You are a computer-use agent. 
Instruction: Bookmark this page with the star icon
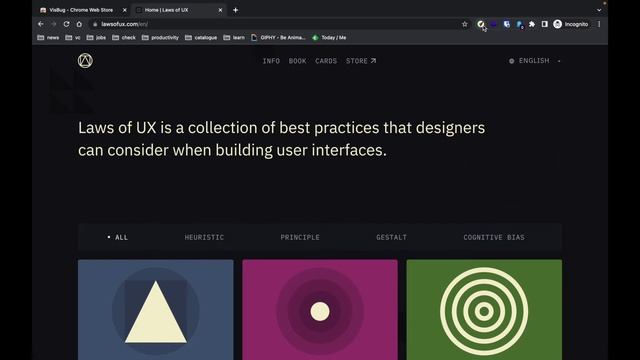coord(464,24)
